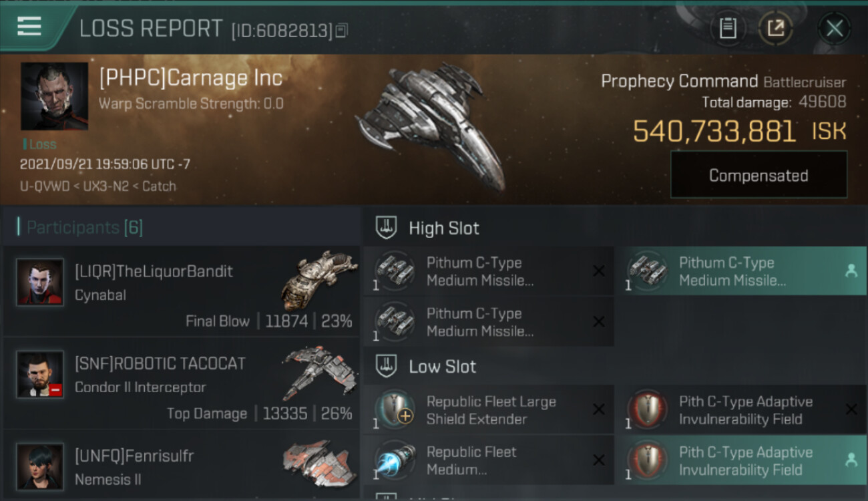Select TheLiquorBandit participant entry
This screenshot has width=868, height=501.
point(182,291)
